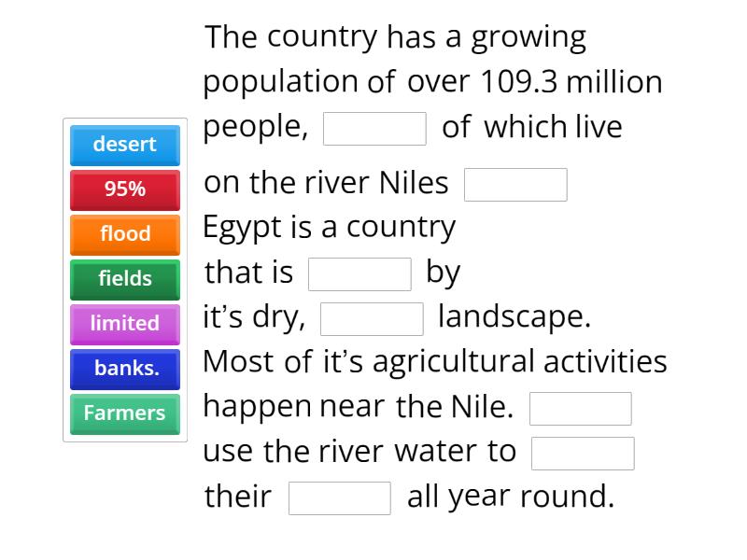This screenshot has height=560, width=747.
Task: Select the "Farmers" word tile
Action: pyautogui.click(x=124, y=413)
